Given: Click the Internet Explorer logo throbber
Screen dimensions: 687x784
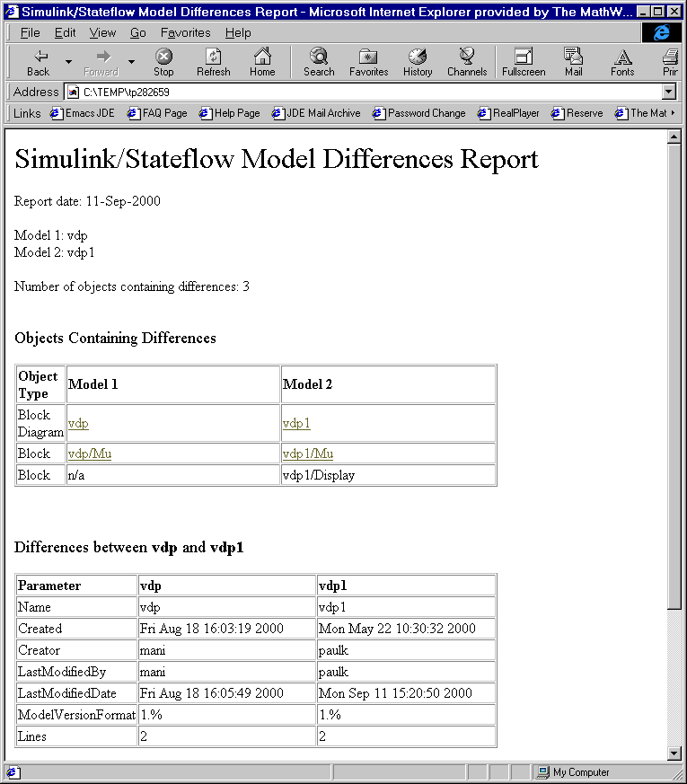Looking at the screenshot, I should tap(662, 32).
